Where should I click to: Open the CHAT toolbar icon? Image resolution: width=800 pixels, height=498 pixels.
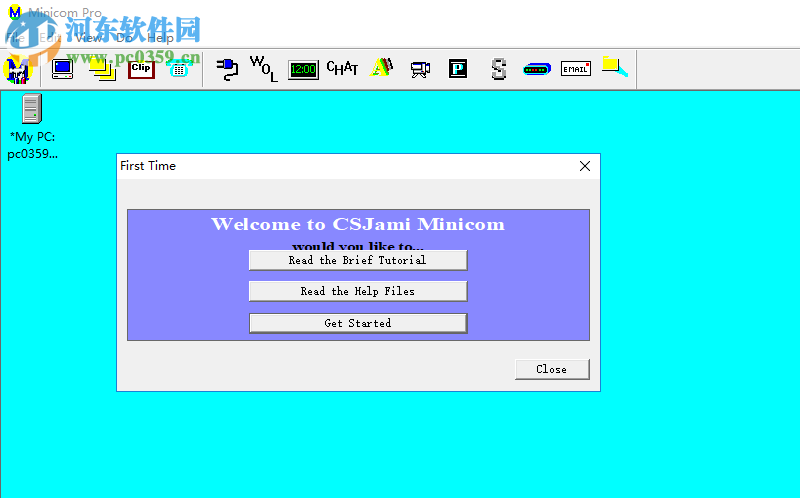[342, 68]
